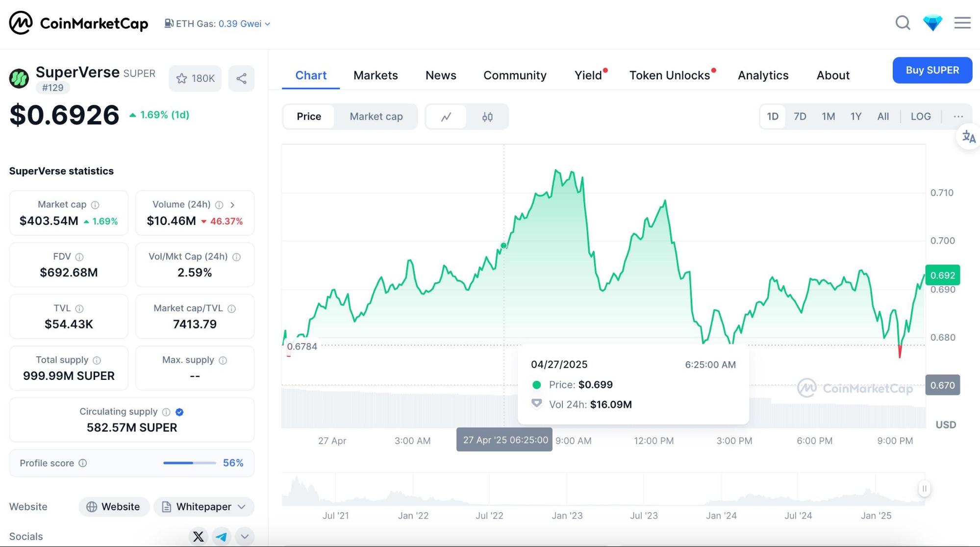
Task: Toggle the LOG scale option
Action: click(920, 117)
